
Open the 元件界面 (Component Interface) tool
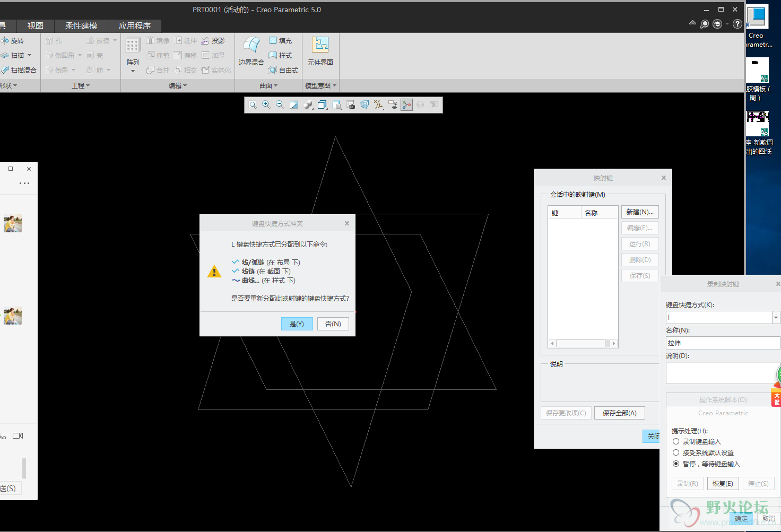(320, 52)
